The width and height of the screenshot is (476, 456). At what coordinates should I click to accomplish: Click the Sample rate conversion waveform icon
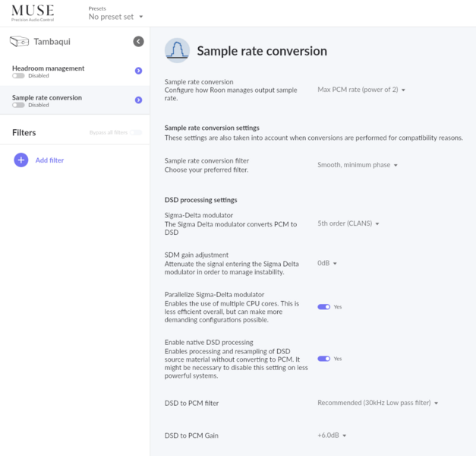[x=177, y=51]
